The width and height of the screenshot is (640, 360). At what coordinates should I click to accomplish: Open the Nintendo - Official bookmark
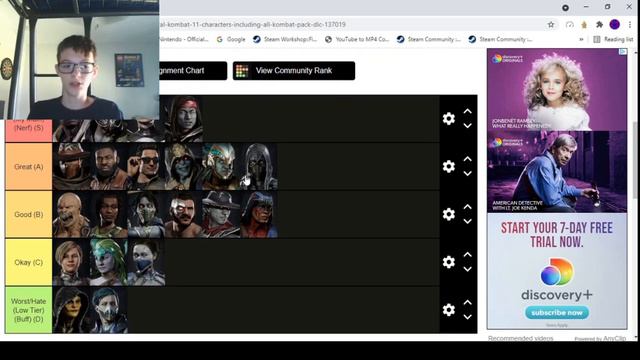pos(184,39)
